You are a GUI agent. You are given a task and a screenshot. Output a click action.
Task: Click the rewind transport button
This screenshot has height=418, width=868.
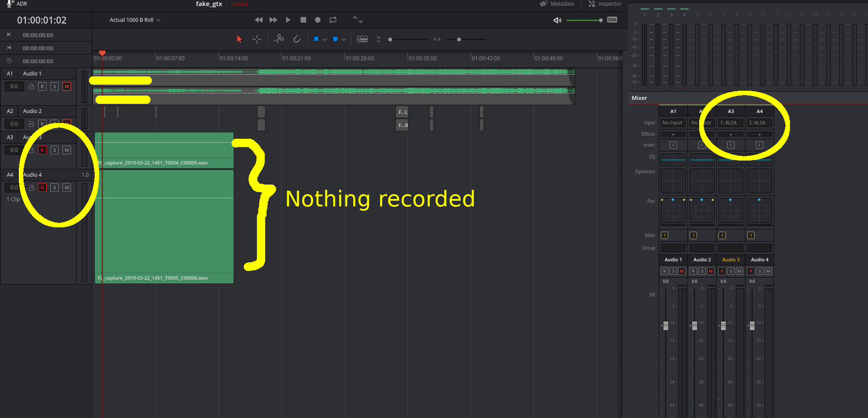(259, 20)
